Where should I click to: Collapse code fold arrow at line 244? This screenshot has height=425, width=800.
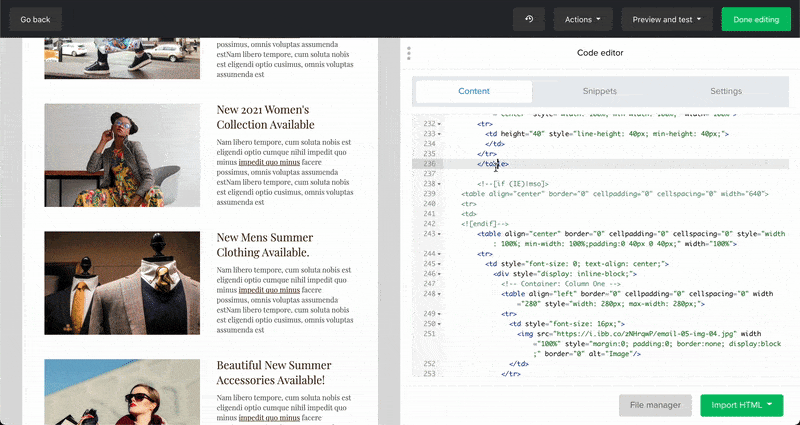click(439, 254)
